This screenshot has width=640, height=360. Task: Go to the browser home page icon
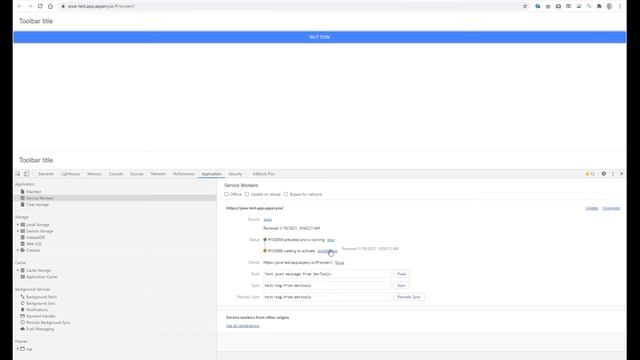pyautogui.click(x=50, y=6)
